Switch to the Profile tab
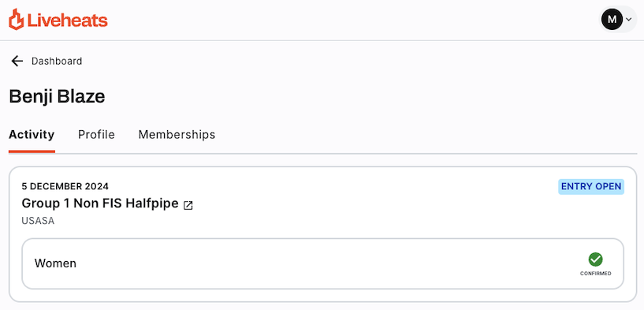Image resolution: width=644 pixels, height=310 pixels. point(96,135)
